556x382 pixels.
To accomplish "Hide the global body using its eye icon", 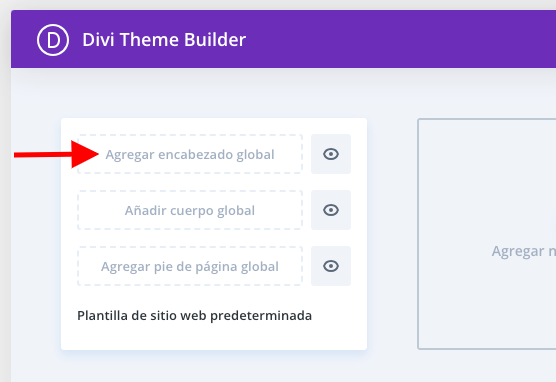I will (x=331, y=210).
